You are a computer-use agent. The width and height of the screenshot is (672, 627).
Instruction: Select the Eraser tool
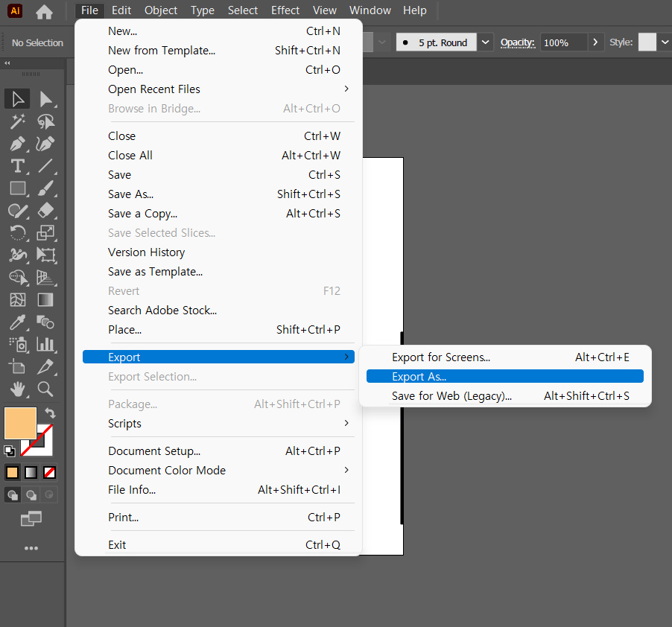(45, 211)
